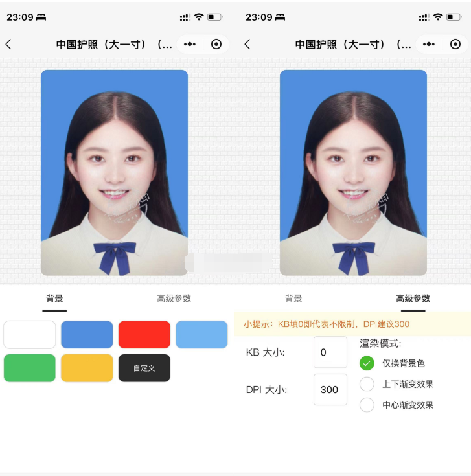This screenshot has width=471, height=476.
Task: Tap the 小提示 KB/DPI hint banner
Action: coord(352,324)
